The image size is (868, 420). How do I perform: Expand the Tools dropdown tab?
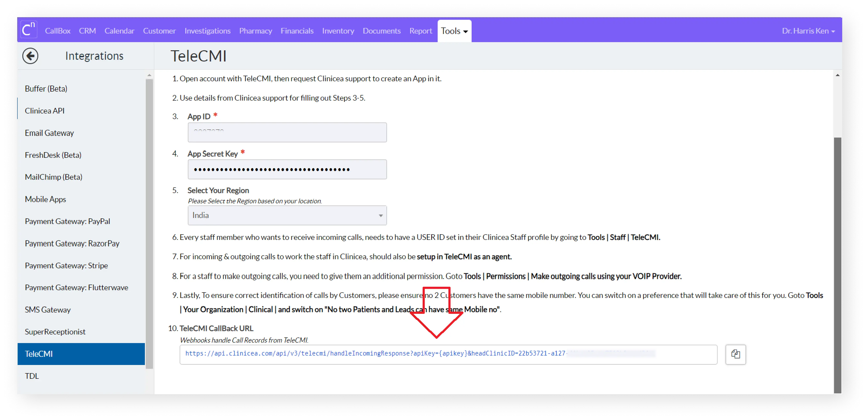(454, 31)
